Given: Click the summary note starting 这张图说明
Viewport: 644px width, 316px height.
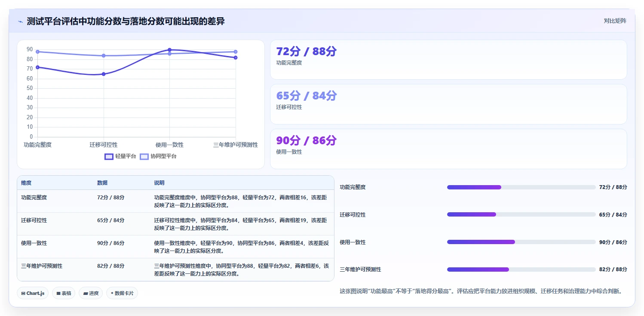Looking at the screenshot, I should [x=481, y=291].
